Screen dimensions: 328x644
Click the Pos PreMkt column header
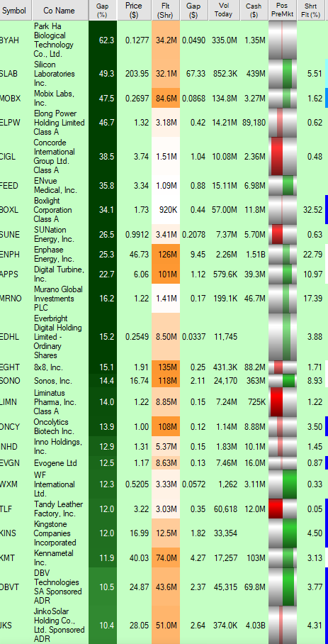click(283, 10)
